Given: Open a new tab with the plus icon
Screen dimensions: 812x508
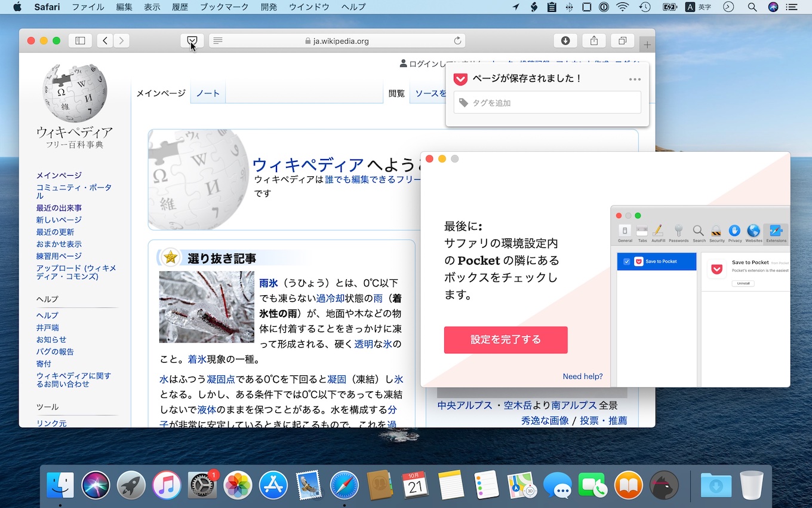Looking at the screenshot, I should tap(647, 43).
